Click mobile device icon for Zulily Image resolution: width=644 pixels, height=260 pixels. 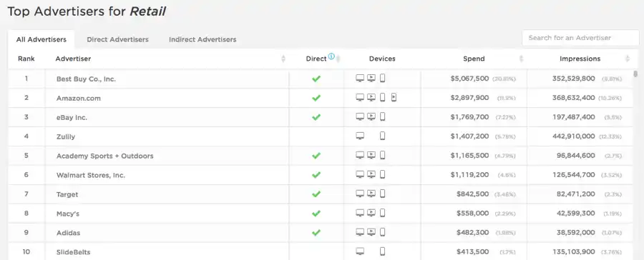point(382,136)
